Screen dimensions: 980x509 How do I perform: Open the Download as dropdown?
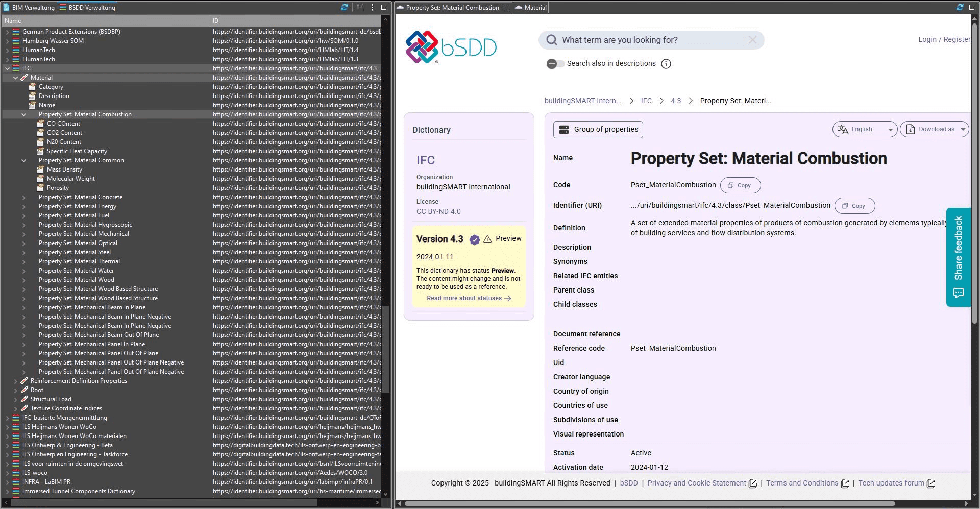[934, 129]
